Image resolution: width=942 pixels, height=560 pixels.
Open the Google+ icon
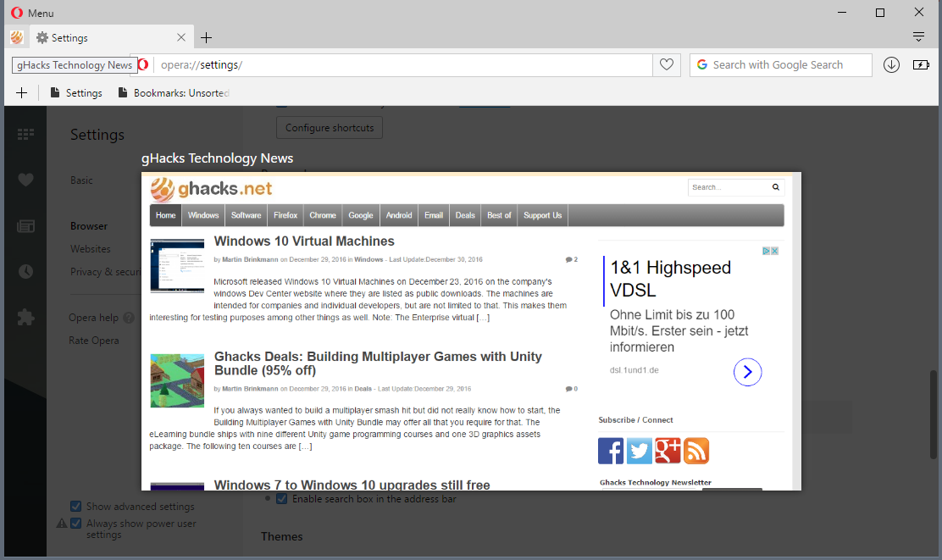pyautogui.click(x=668, y=451)
